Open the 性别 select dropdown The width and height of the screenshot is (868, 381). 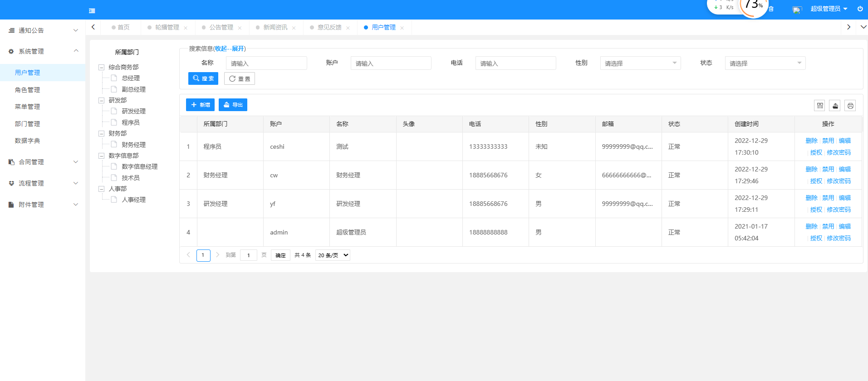click(x=641, y=63)
